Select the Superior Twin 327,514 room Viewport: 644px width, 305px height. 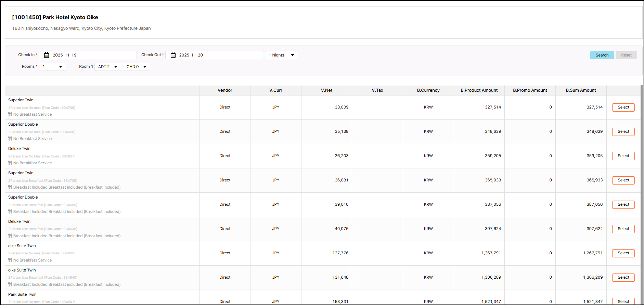623,107
